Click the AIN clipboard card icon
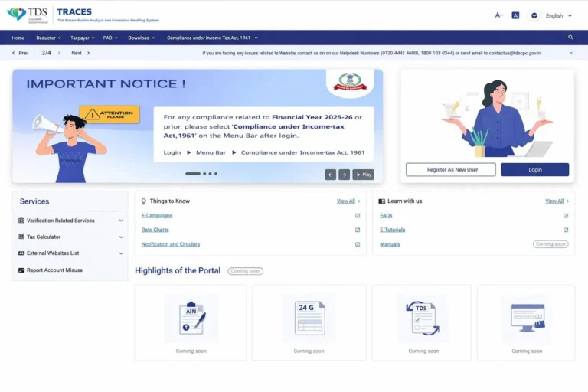The height and width of the screenshot is (392, 588). [191, 318]
